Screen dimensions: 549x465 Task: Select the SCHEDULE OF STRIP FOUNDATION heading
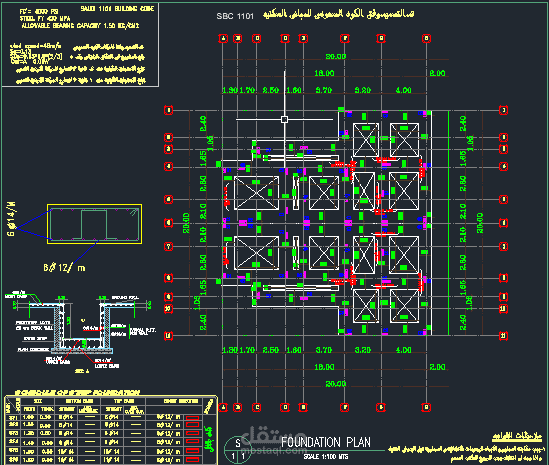click(x=77, y=392)
